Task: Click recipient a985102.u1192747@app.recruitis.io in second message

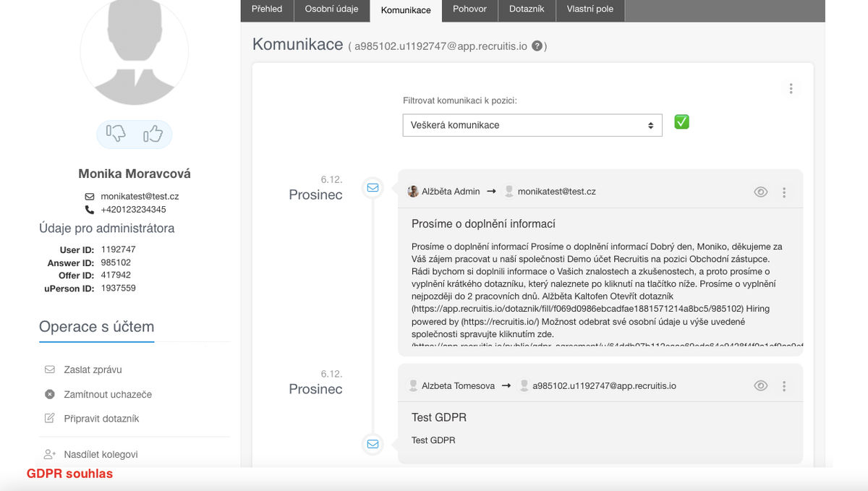Action: 605,386
